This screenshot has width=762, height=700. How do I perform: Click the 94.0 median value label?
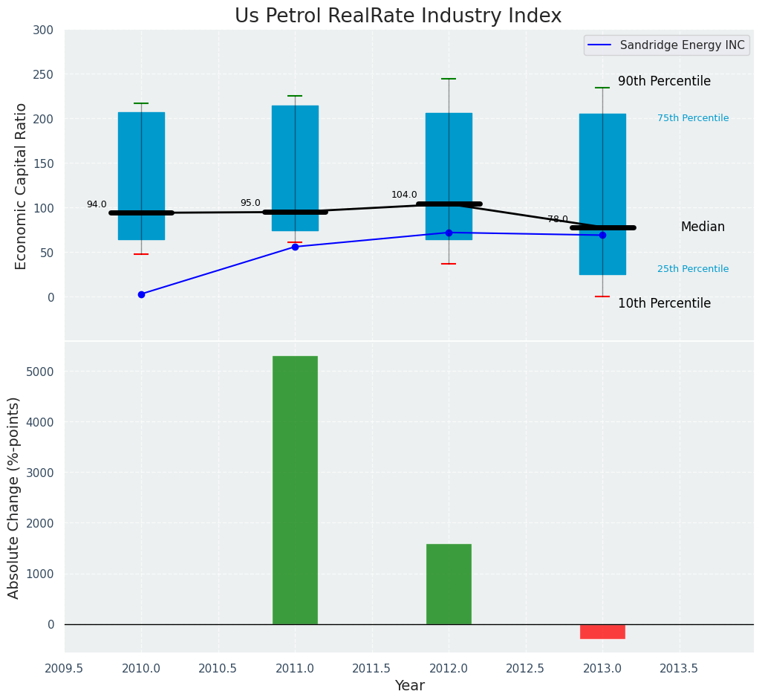[97, 204]
